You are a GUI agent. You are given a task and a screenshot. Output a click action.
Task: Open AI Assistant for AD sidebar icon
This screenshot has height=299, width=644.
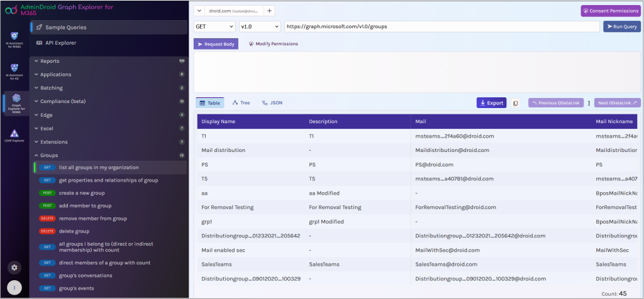pyautogui.click(x=14, y=71)
